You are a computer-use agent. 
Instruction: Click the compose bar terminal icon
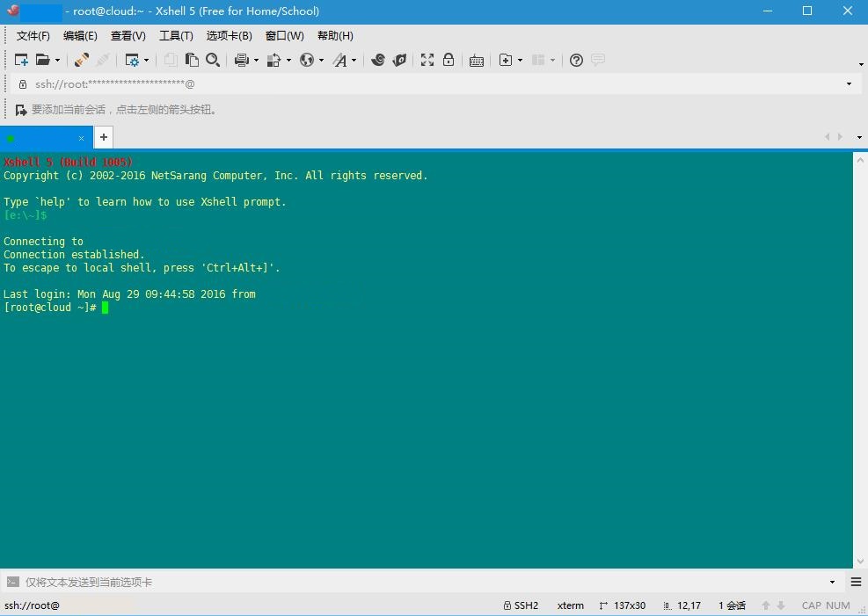click(12, 582)
